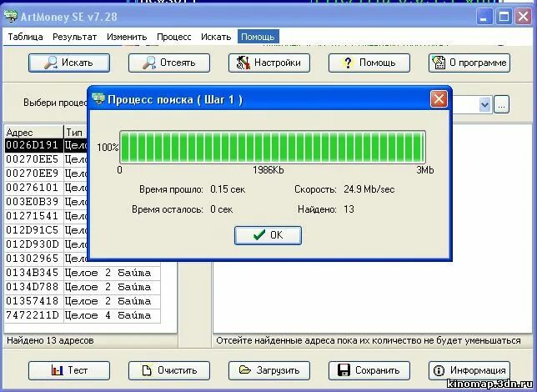Click the green checkmark icon on OK button
Image resolution: width=537 pixels, height=392 pixels.
click(x=259, y=234)
